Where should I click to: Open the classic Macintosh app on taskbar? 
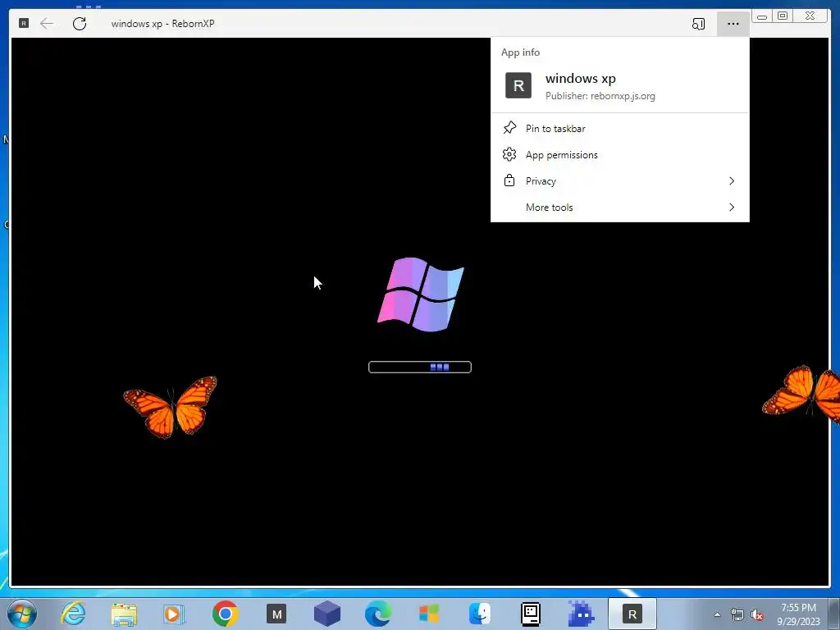pos(531,614)
